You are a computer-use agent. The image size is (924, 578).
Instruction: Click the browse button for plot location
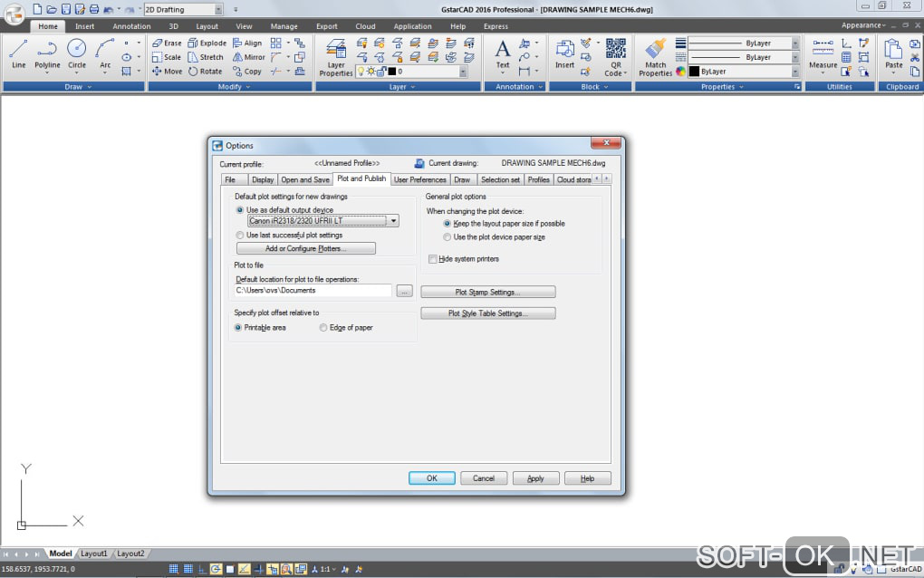click(404, 291)
